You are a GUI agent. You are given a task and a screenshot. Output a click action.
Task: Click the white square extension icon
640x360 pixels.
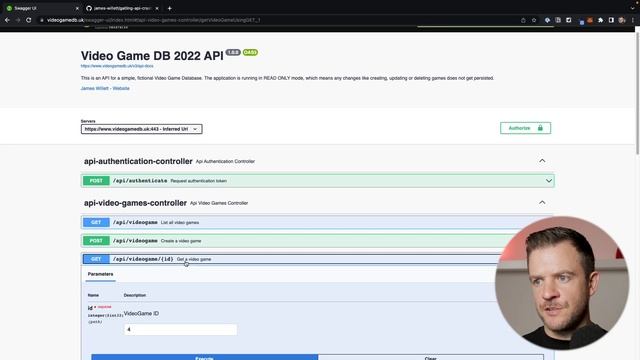coord(569,20)
